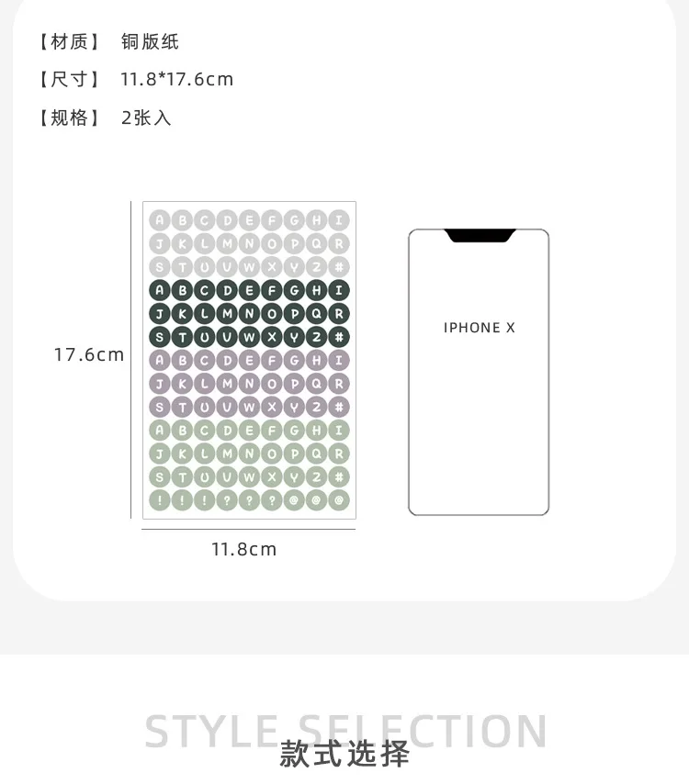
Task: Click the 款式选择 heading
Action: tap(344, 754)
